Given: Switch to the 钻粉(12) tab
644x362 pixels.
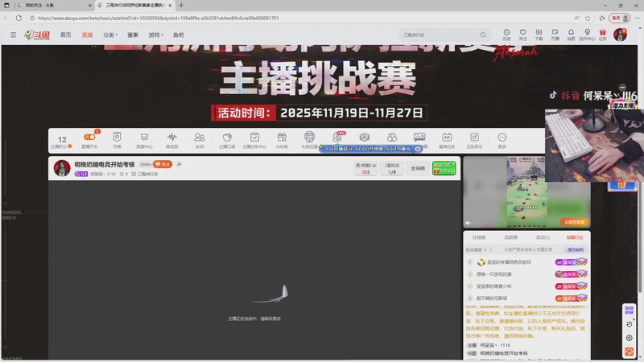Looking at the screenshot, I should pyautogui.click(x=575, y=237).
